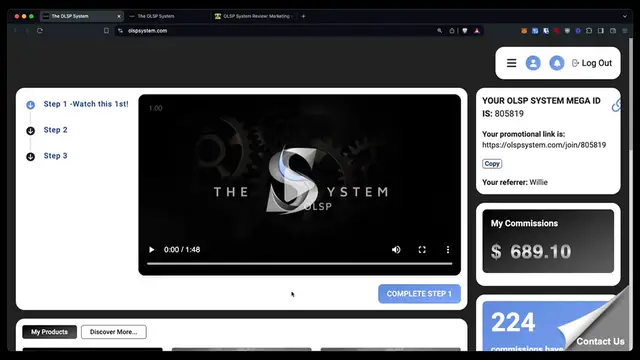Mute the video with speaker icon

(396, 249)
